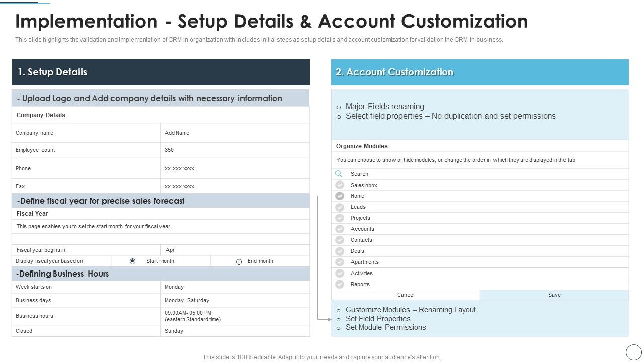
Task: Toggle the Apartments module checkmark
Action: tap(339, 262)
